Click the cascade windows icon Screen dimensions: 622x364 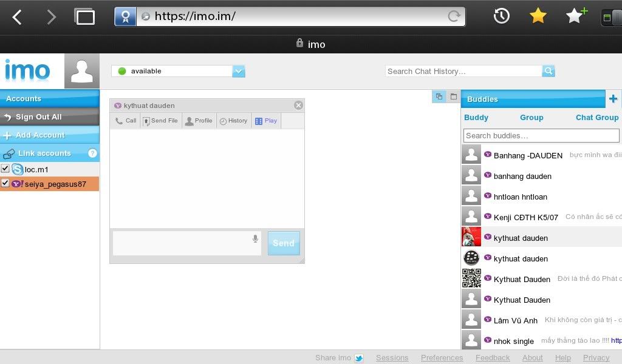439,96
